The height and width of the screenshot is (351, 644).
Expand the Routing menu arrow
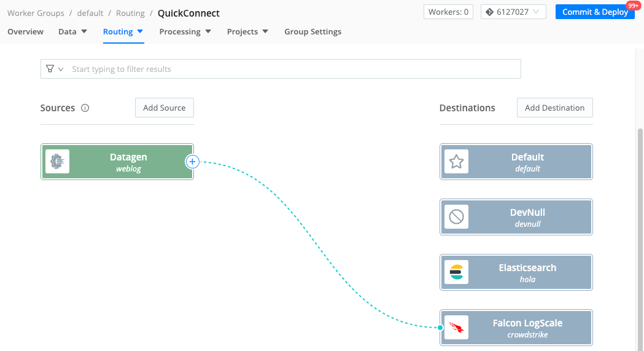[140, 31]
